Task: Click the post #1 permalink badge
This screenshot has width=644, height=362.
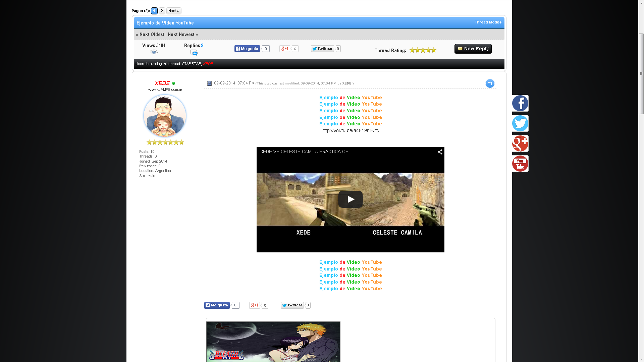Action: point(490,83)
